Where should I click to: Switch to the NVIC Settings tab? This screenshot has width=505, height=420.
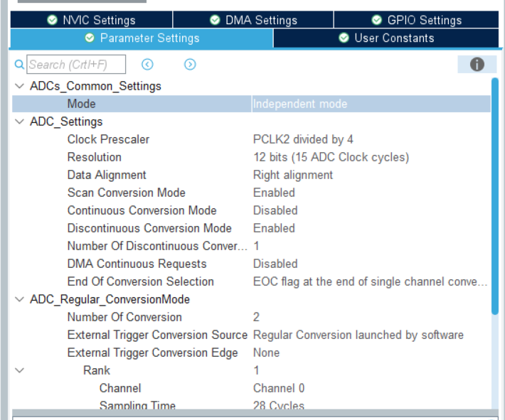pyautogui.click(x=90, y=20)
